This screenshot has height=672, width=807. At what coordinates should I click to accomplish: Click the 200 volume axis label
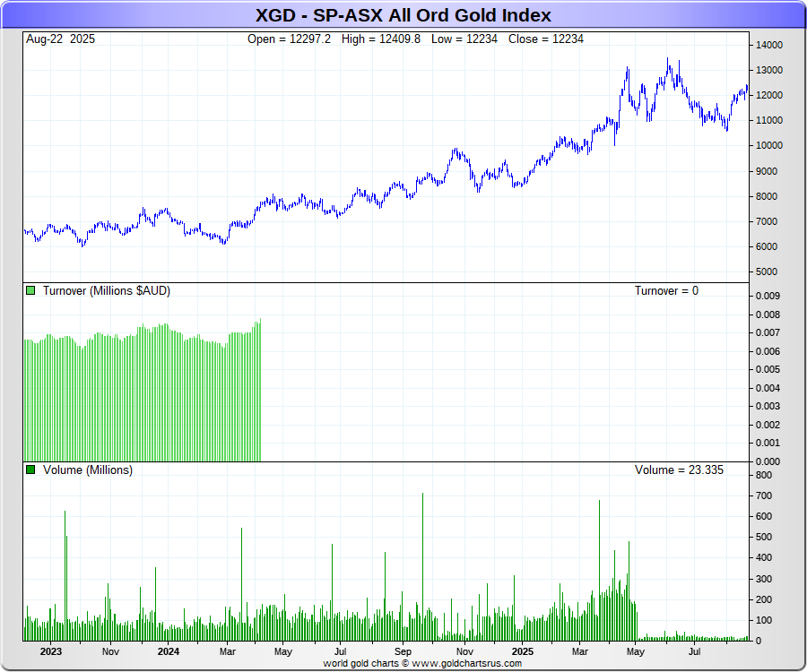tap(764, 599)
